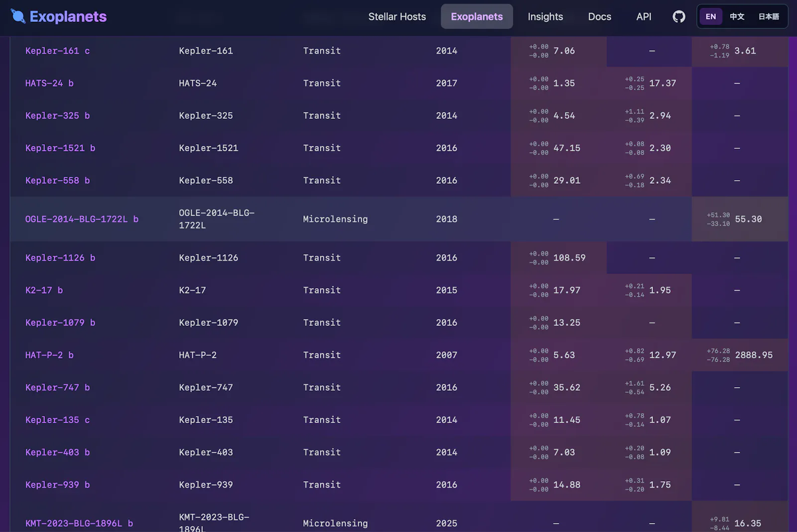Viewport: 797px width, 532px height.
Task: Open planet Kepler-939 b
Action: pyautogui.click(x=57, y=484)
